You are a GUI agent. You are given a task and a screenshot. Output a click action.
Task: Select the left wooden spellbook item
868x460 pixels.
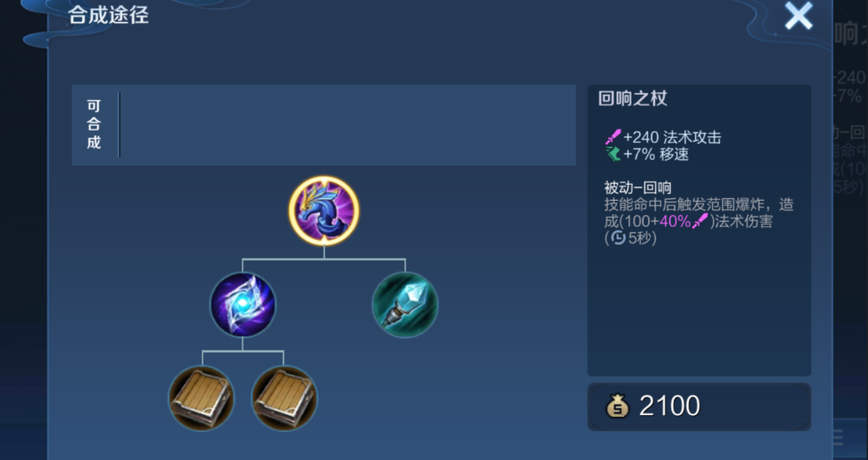pyautogui.click(x=202, y=398)
